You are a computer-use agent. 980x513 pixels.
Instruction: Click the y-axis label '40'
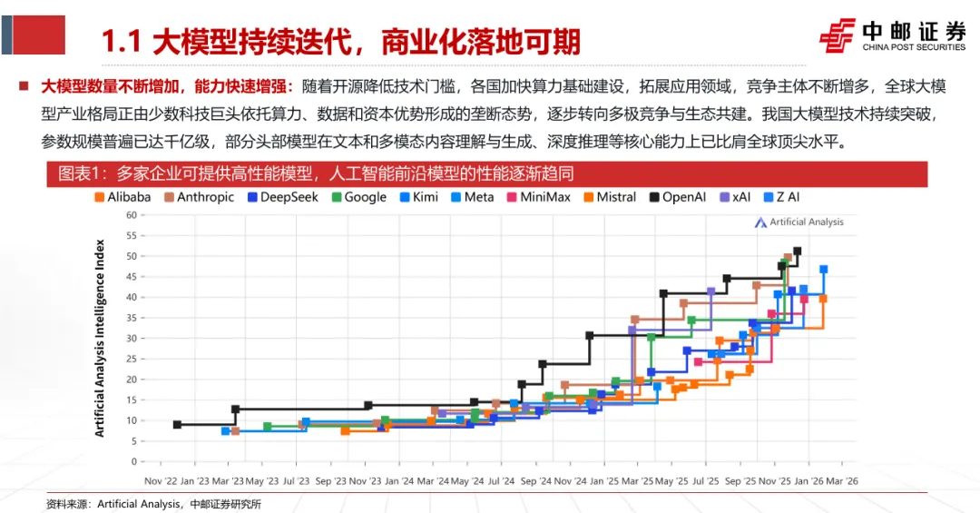click(x=132, y=297)
